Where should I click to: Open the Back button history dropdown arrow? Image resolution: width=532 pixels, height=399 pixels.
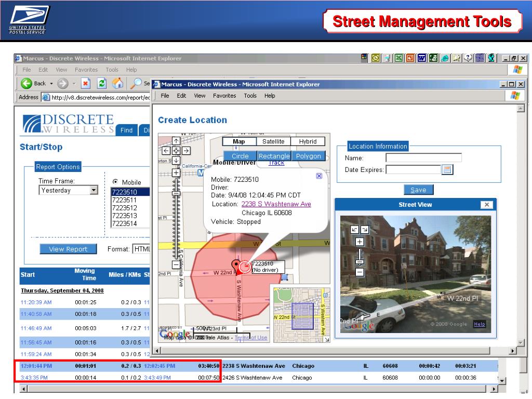51,84
